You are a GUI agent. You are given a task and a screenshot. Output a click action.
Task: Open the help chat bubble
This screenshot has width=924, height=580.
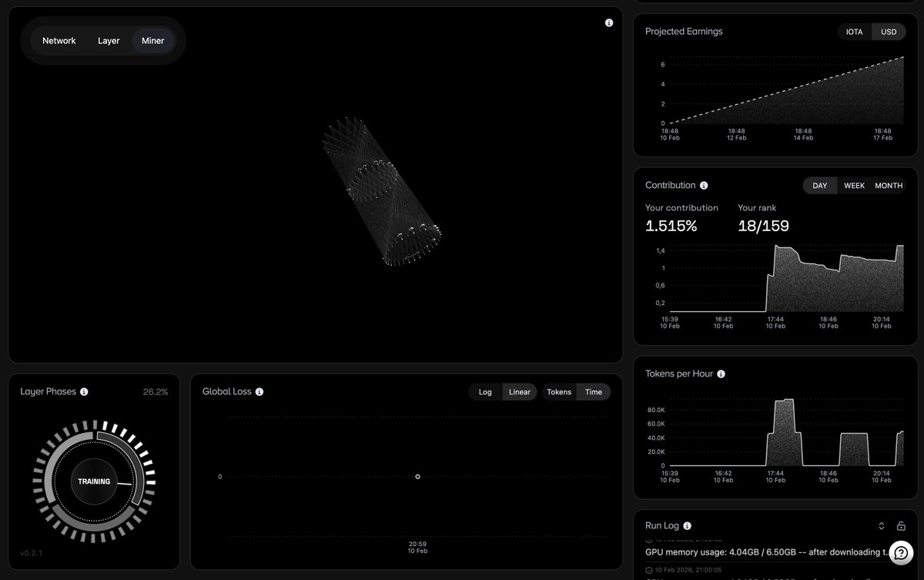pyautogui.click(x=902, y=554)
